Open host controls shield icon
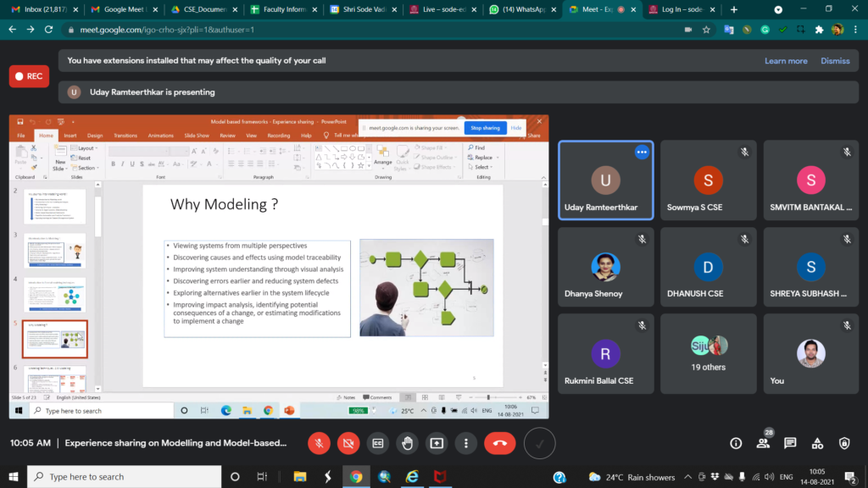The width and height of the screenshot is (868, 488). (x=844, y=443)
